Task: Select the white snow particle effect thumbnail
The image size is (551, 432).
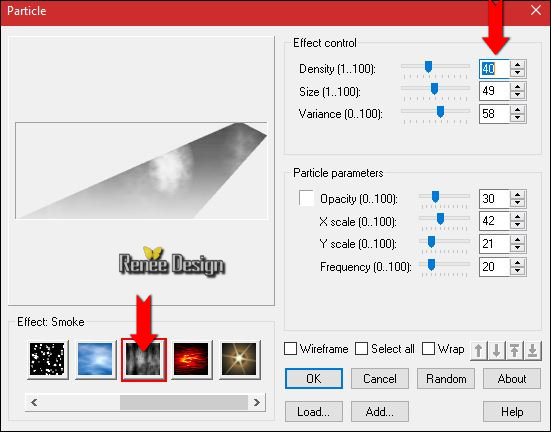Action: [x=47, y=359]
